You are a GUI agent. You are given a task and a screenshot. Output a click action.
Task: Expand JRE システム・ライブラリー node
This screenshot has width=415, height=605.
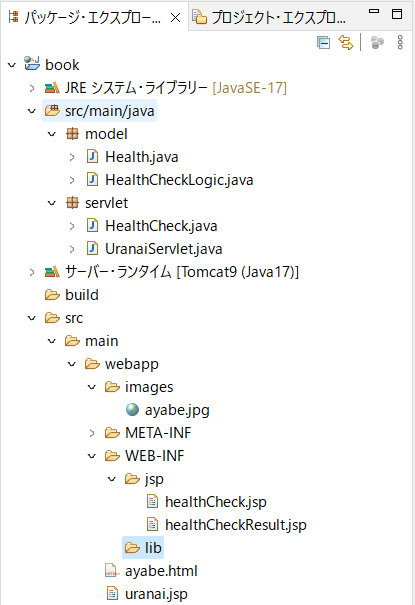click(32, 88)
